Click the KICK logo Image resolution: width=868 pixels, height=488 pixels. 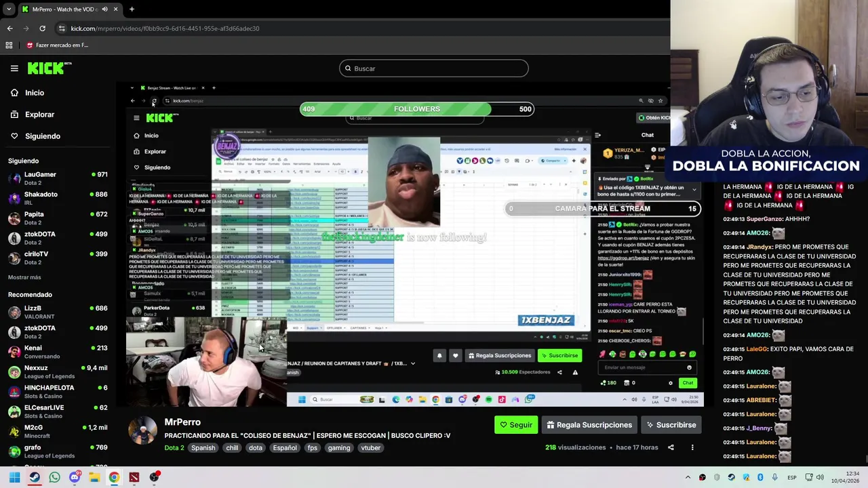[x=50, y=68]
